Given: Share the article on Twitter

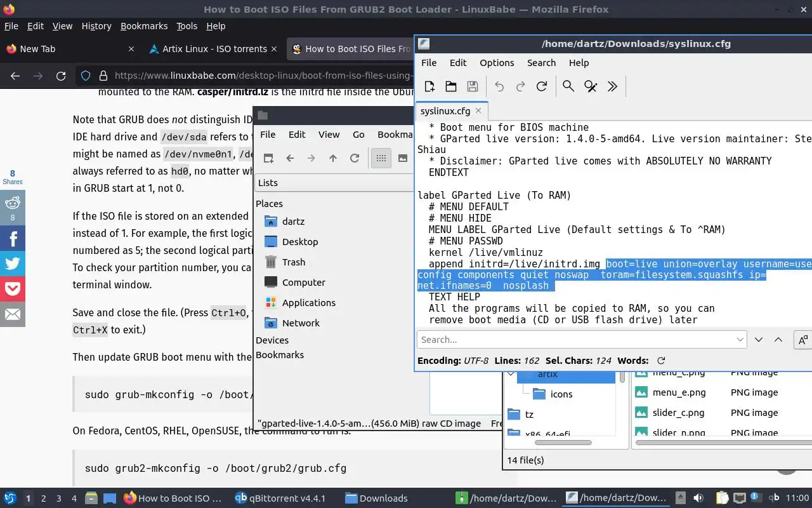Looking at the screenshot, I should 13,264.
